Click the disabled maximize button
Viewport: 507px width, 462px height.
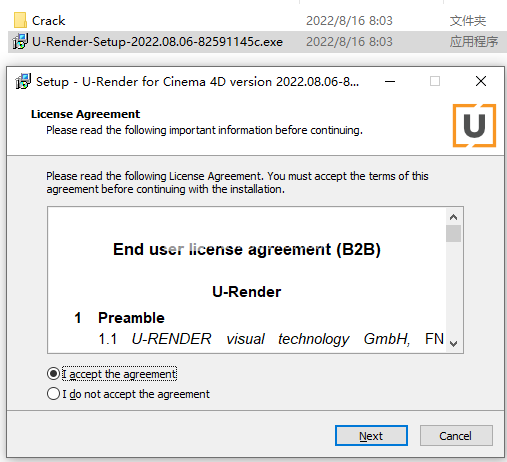(435, 81)
